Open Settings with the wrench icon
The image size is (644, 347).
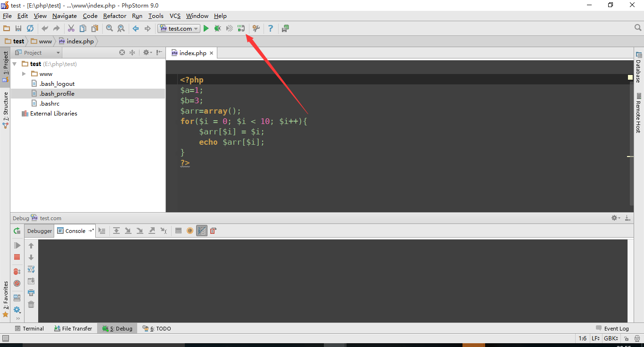(256, 29)
